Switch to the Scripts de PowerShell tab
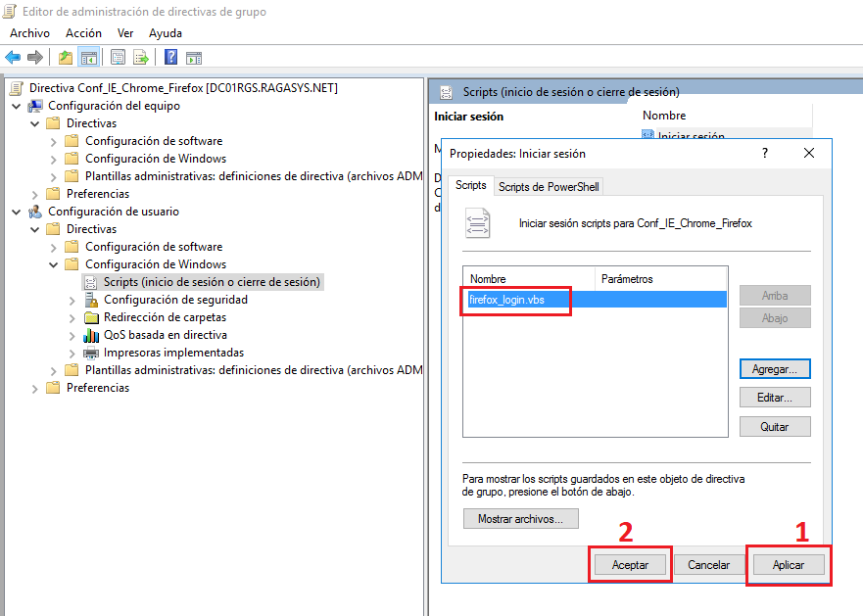863x616 pixels. click(549, 185)
